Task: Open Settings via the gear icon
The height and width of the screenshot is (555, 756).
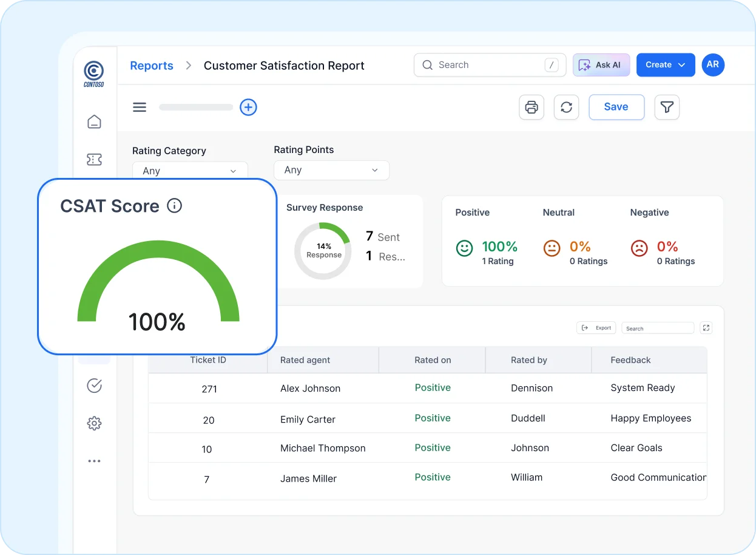Action: (94, 423)
